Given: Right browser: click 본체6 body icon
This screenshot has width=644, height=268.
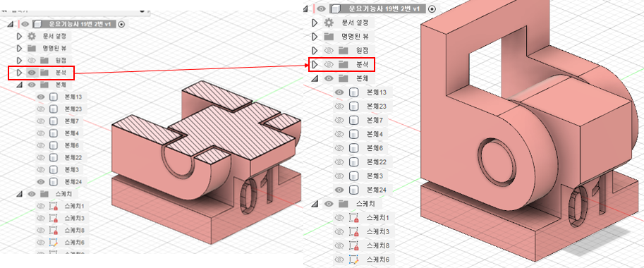Looking at the screenshot, I should click(353, 148).
